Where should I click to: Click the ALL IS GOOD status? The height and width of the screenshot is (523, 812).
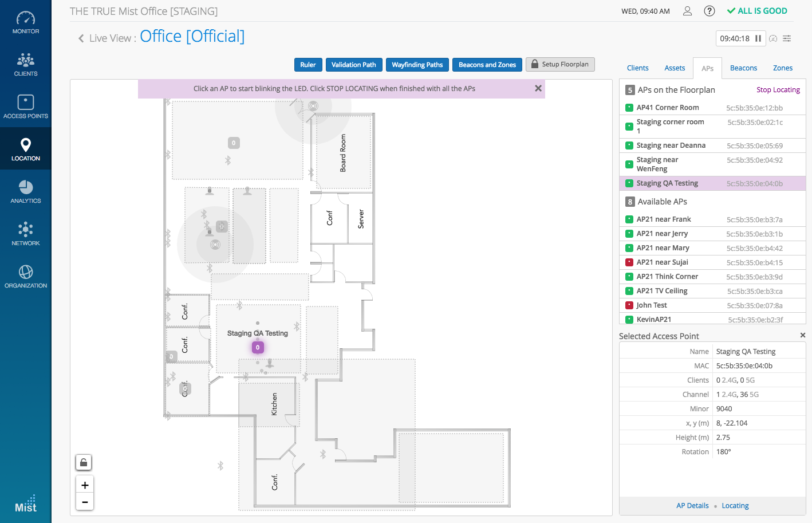757,11
